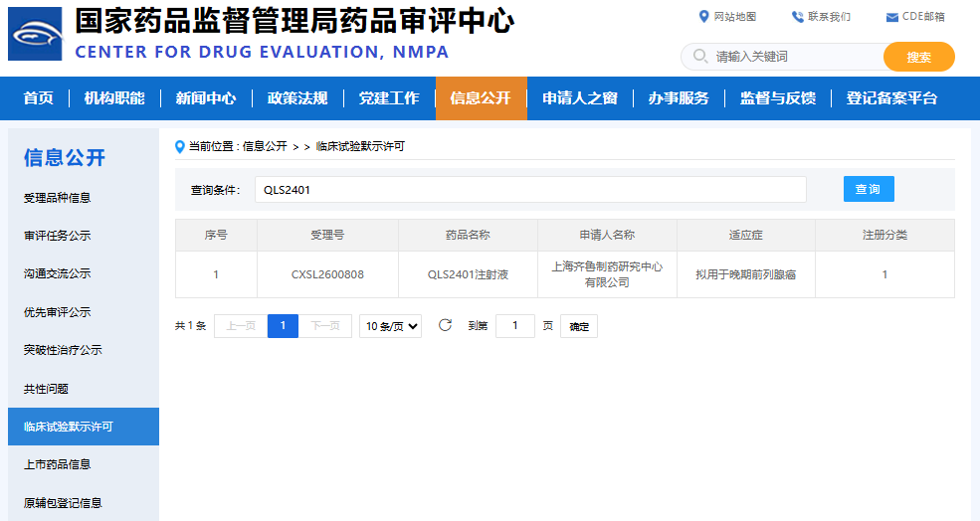The image size is (980, 521).
Task: Click the CDE mailbox envelope icon
Action: 891,18
